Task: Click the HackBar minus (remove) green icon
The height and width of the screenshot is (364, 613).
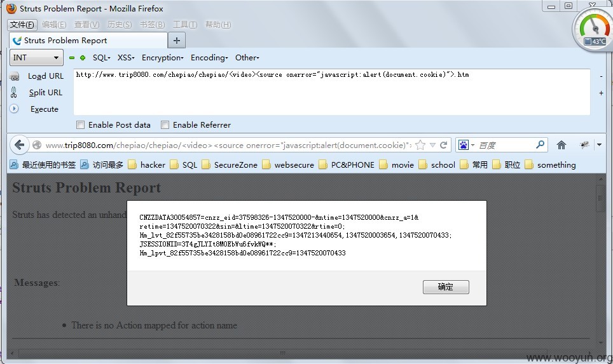Action: pos(72,58)
